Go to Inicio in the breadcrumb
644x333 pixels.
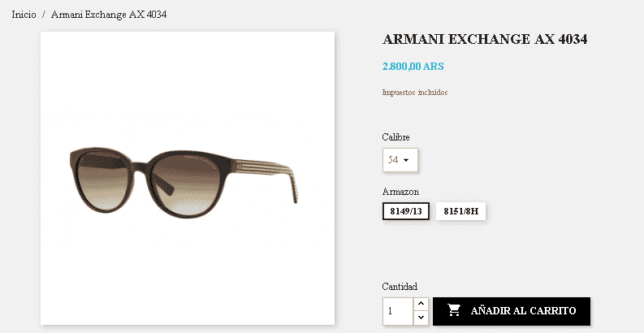[x=24, y=15]
